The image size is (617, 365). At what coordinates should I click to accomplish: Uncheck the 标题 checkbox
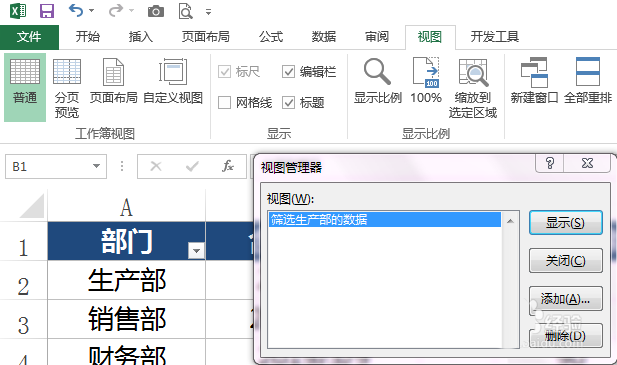point(288,103)
